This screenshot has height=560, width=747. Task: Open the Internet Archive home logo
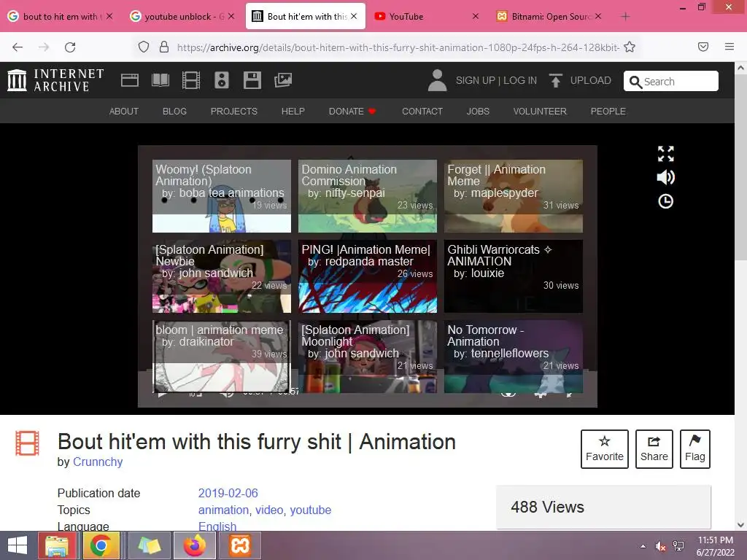[55, 80]
